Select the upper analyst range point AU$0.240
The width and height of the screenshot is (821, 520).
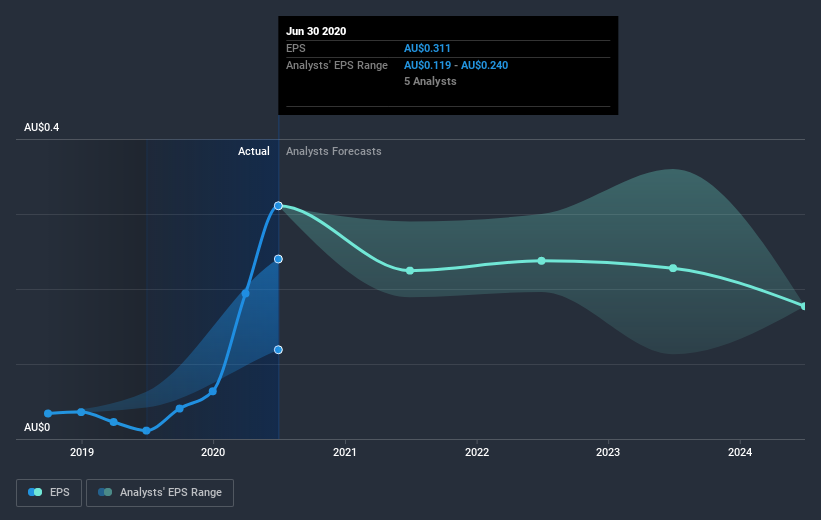pos(279,259)
